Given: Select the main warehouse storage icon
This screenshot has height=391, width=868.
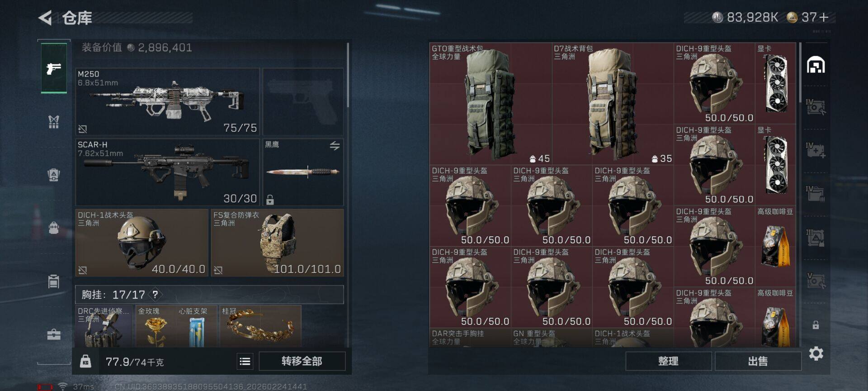Looking at the screenshot, I should click(816, 65).
